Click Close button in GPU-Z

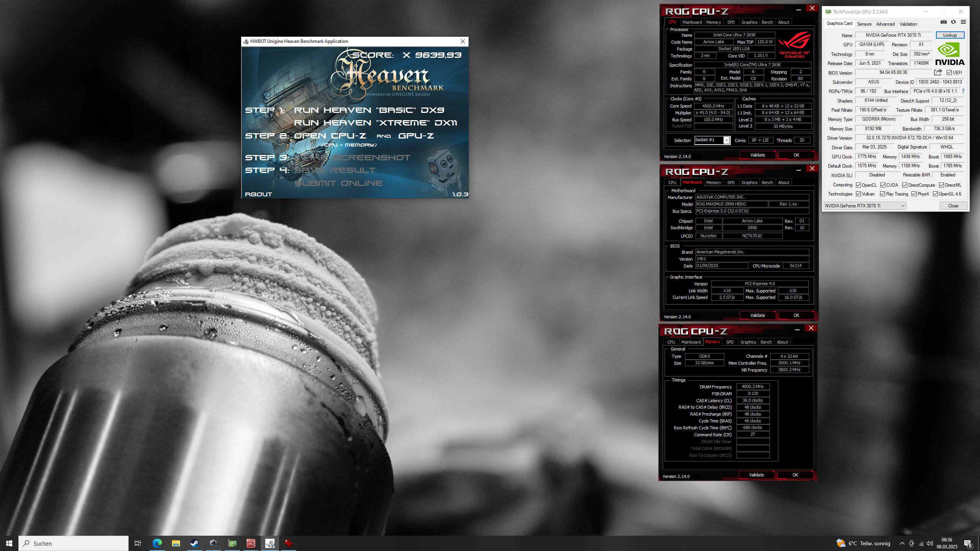(953, 206)
